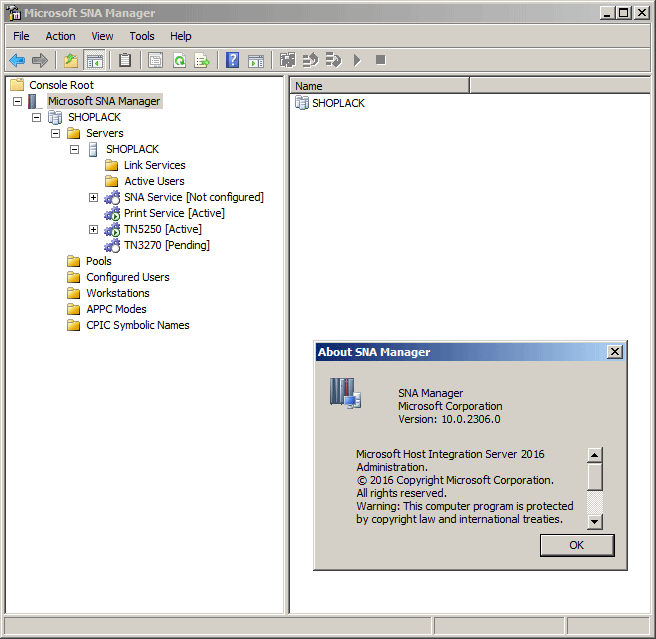Click the TN5250 service gear icon
The height and width of the screenshot is (639, 656).
(112, 229)
